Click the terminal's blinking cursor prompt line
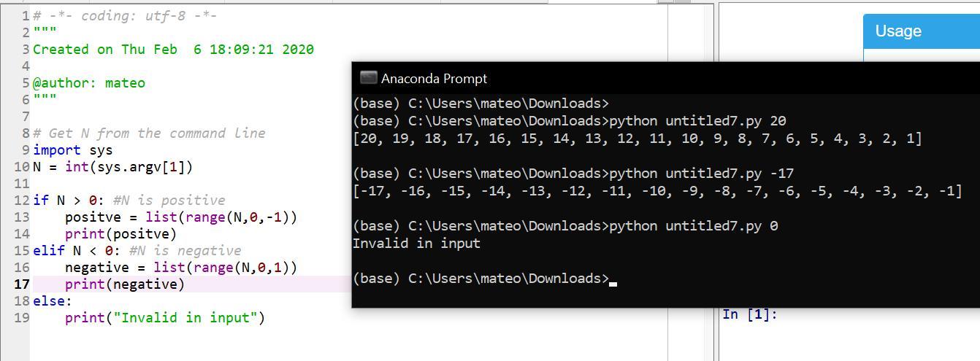 click(481, 279)
